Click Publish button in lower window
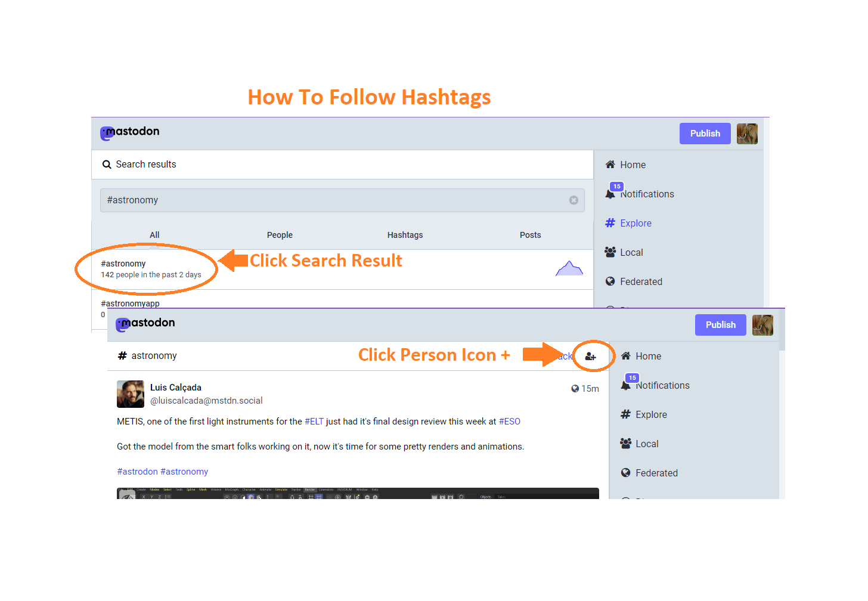The height and width of the screenshot is (601, 868). (x=720, y=325)
